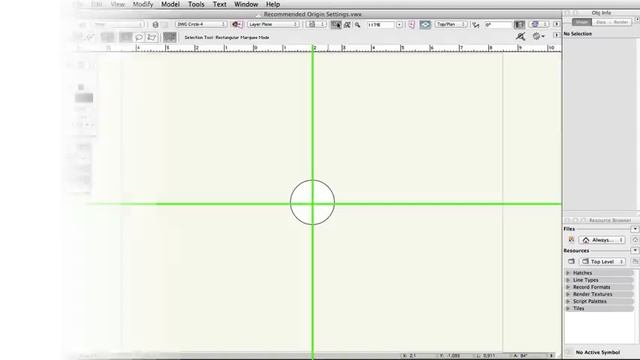Click the zoom percentage field

[380, 25]
